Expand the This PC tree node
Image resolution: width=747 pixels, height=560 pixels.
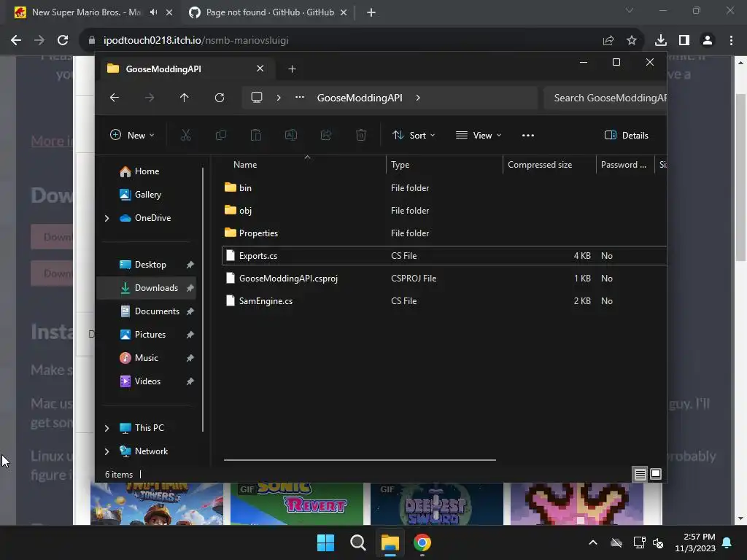[x=107, y=428]
